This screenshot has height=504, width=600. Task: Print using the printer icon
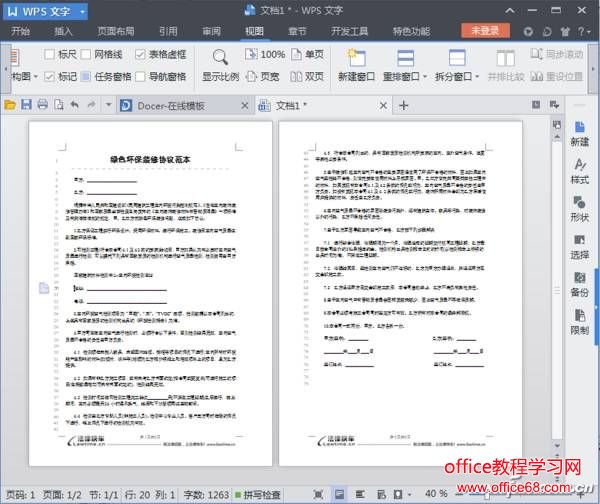point(42,105)
